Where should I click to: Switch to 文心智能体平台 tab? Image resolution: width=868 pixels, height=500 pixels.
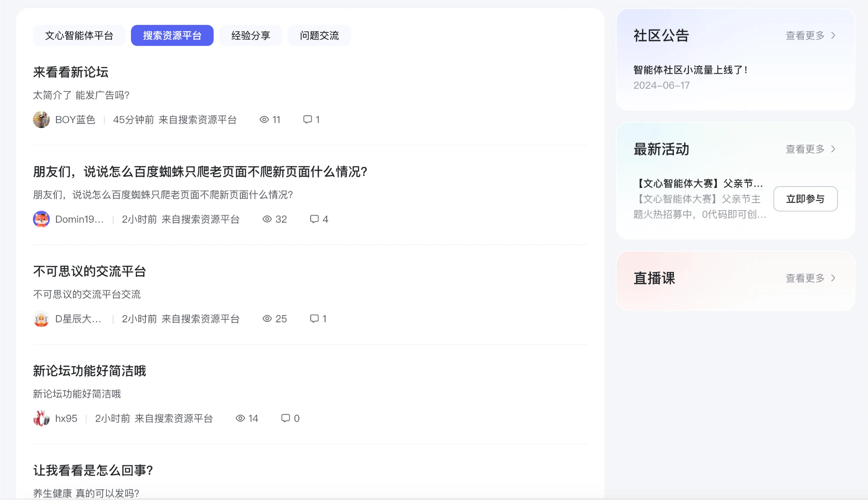[79, 36]
